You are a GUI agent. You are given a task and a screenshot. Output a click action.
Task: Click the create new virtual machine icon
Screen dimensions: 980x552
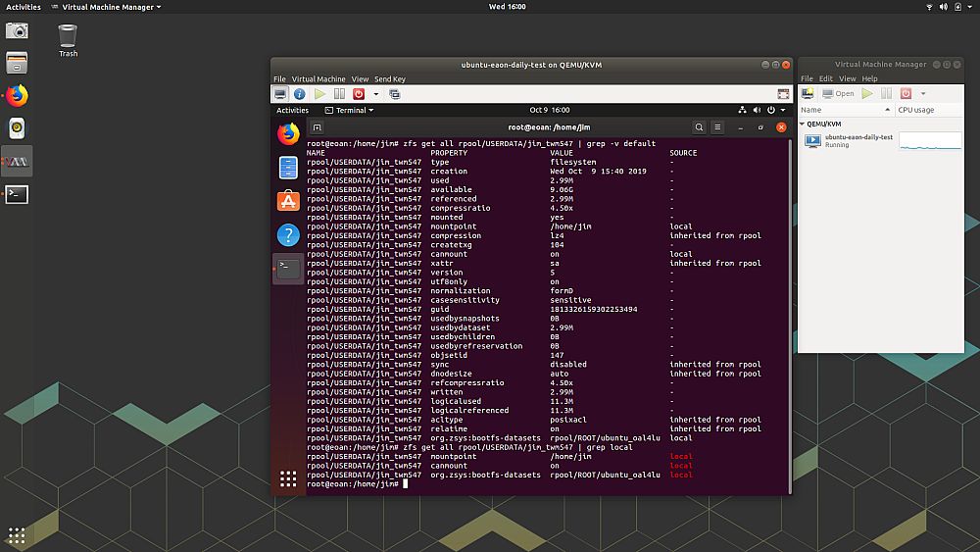pos(808,94)
